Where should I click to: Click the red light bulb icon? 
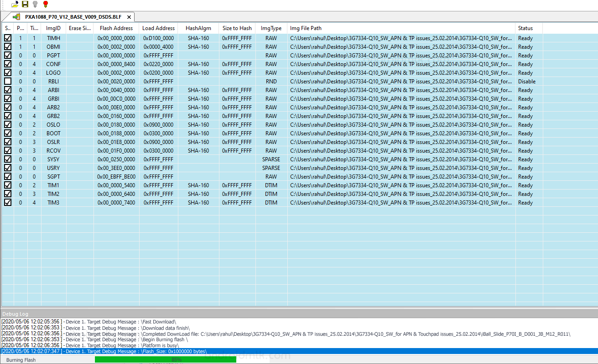pos(45,4)
